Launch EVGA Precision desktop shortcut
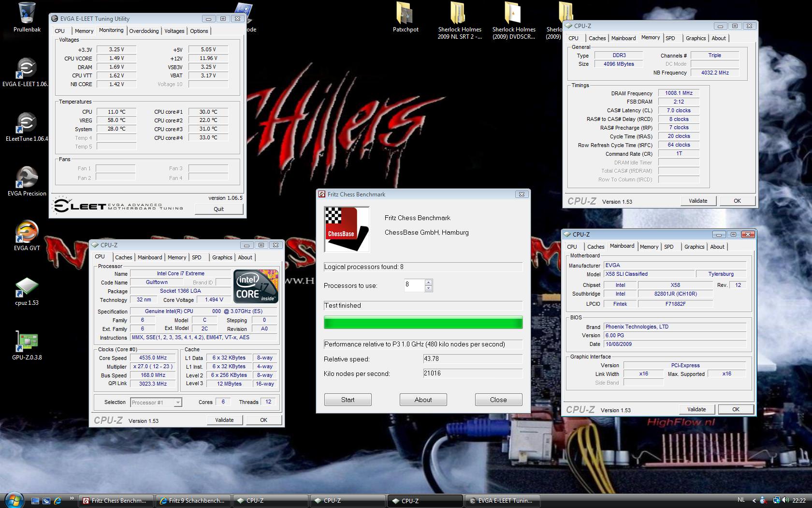 pos(27,182)
